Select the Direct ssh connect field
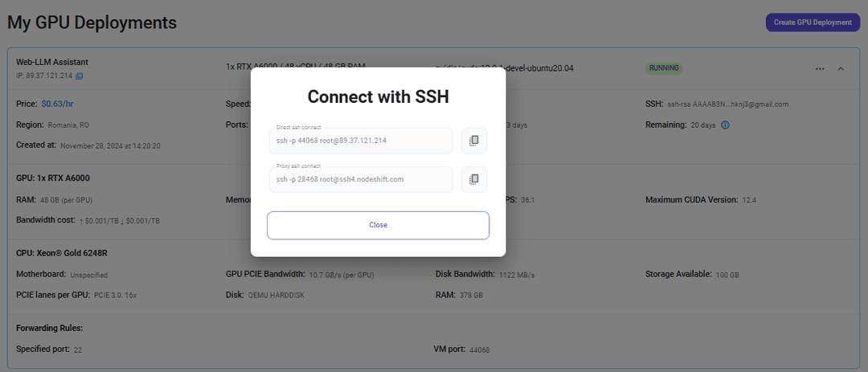Image resolution: width=868 pixels, height=372 pixels. click(362, 141)
